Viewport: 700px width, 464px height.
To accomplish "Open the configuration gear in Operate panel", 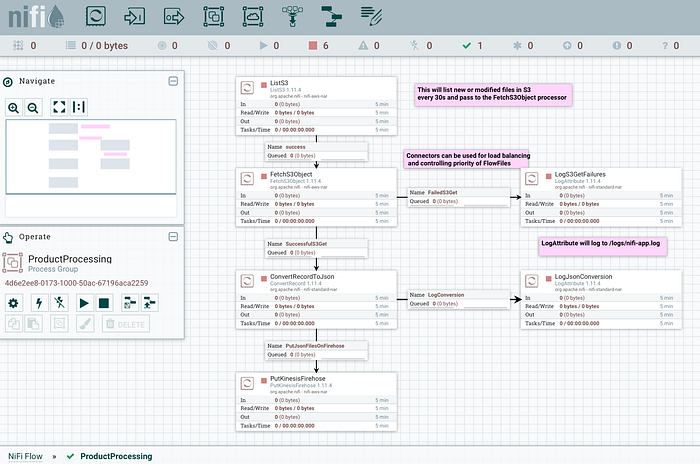I will click(13, 303).
